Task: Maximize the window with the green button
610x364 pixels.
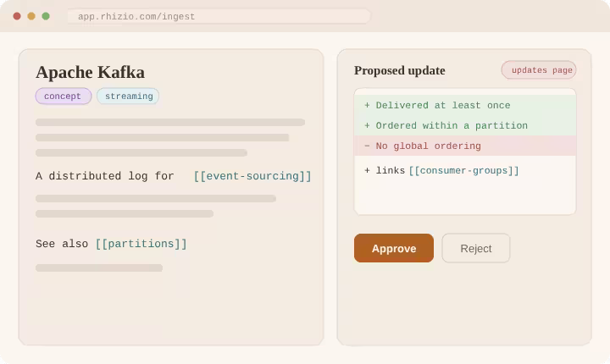Action: (46, 16)
